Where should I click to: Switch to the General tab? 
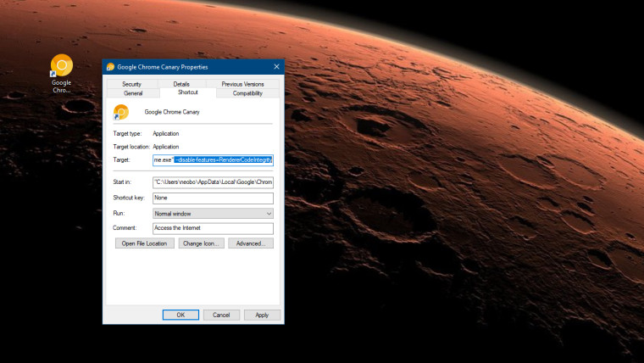tap(133, 93)
